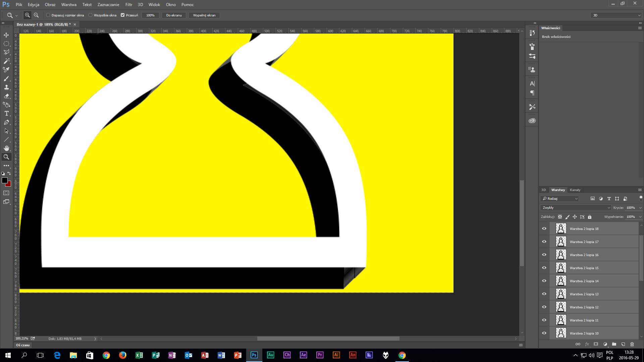Image resolution: width=644 pixels, height=362 pixels.
Task: Add a layer mask
Action: tap(596, 344)
